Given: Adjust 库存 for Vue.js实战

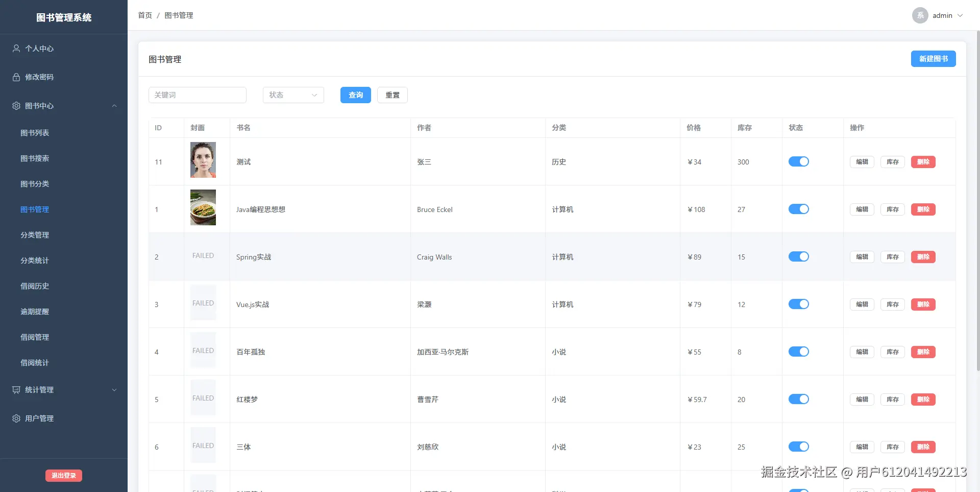Looking at the screenshot, I should [893, 304].
